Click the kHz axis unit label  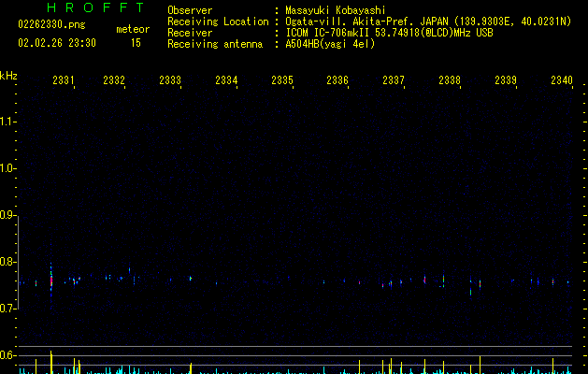8,76
